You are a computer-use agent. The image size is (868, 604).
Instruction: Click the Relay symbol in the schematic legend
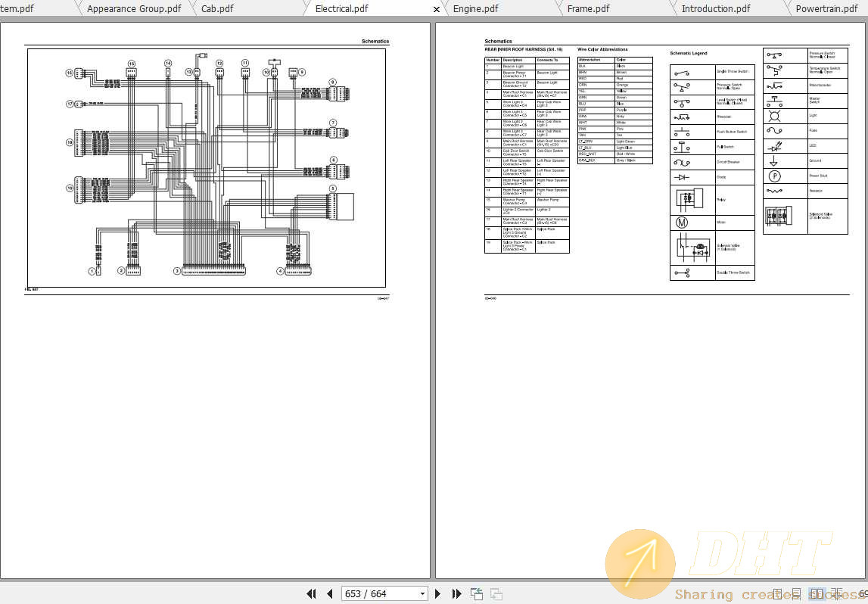pyautogui.click(x=689, y=199)
